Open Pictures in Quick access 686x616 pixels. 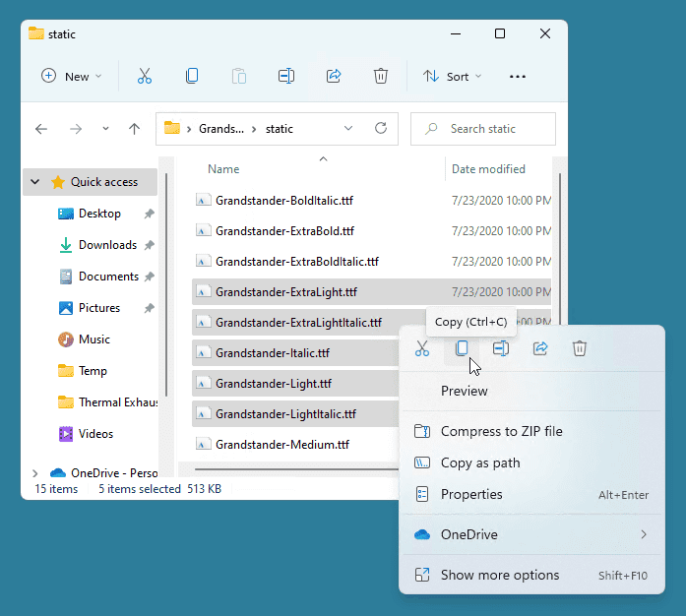99,308
